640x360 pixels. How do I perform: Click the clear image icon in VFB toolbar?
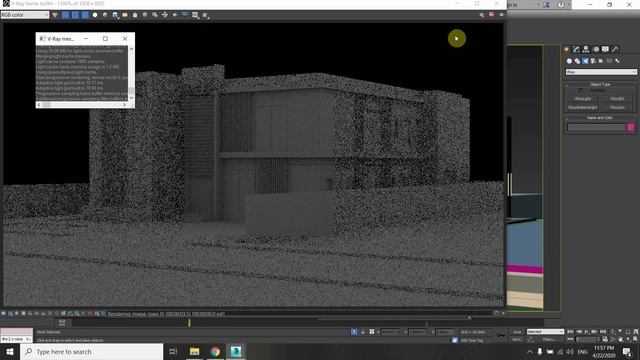[135, 15]
